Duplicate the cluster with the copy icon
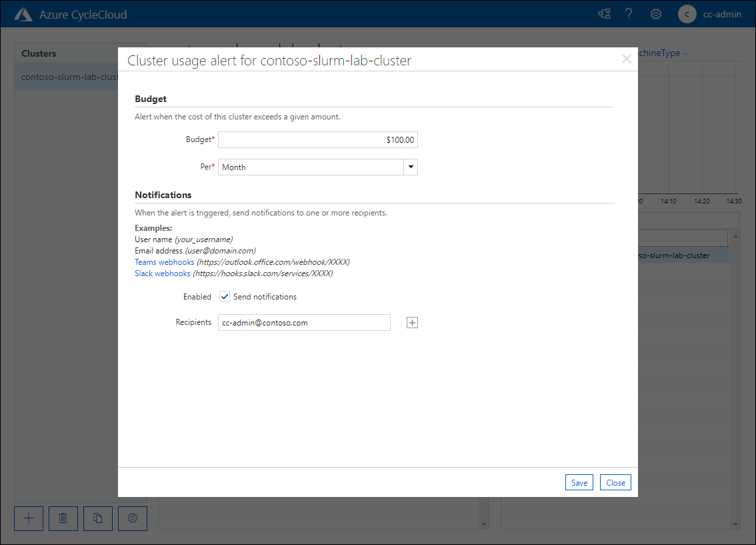 (x=98, y=518)
